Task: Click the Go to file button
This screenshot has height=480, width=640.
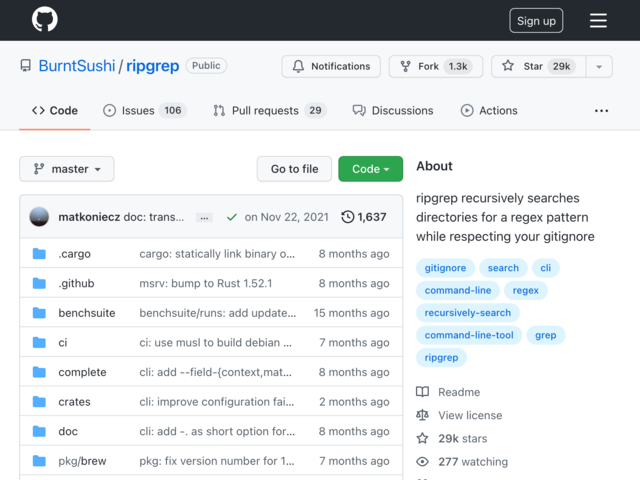Action: coord(294,169)
